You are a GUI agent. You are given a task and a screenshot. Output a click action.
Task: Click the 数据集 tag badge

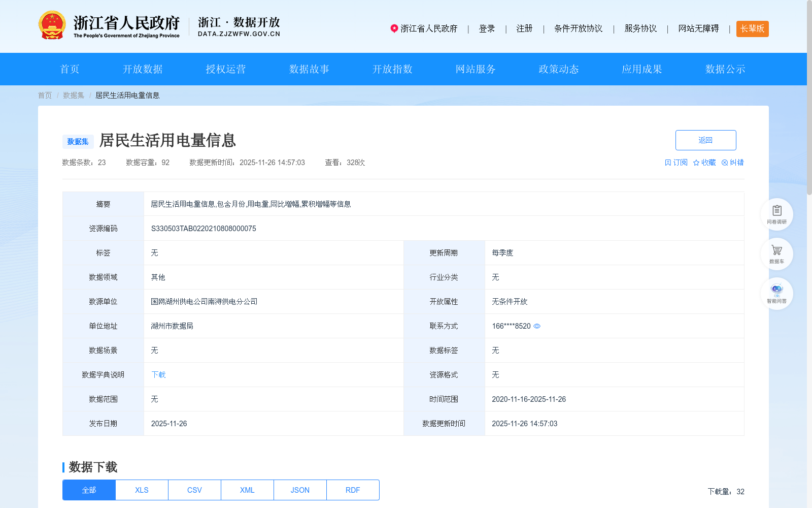click(78, 142)
